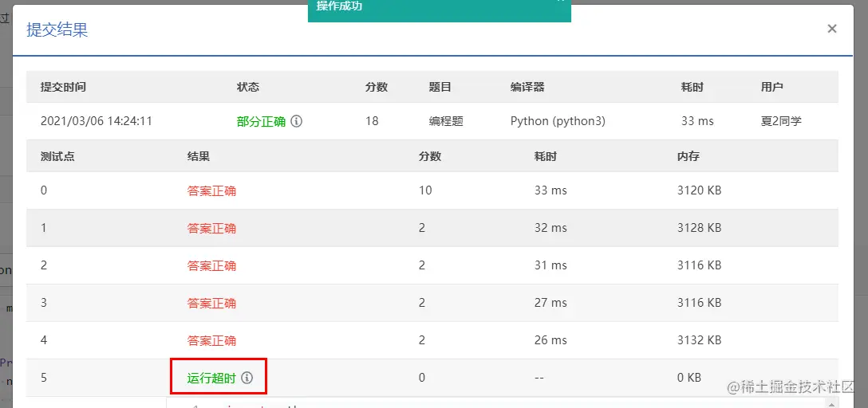Screen dimensions: 868x408
Task: Click the 3128 KB memory value
Action: (699, 229)
